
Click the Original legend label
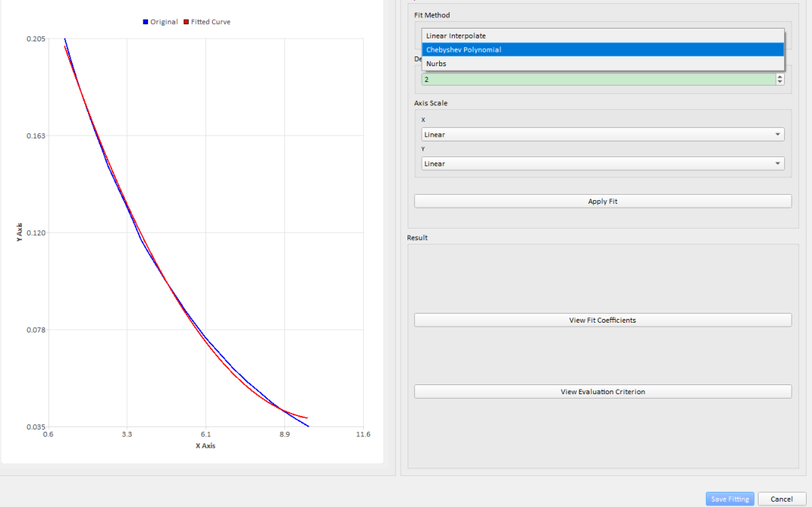(x=164, y=22)
